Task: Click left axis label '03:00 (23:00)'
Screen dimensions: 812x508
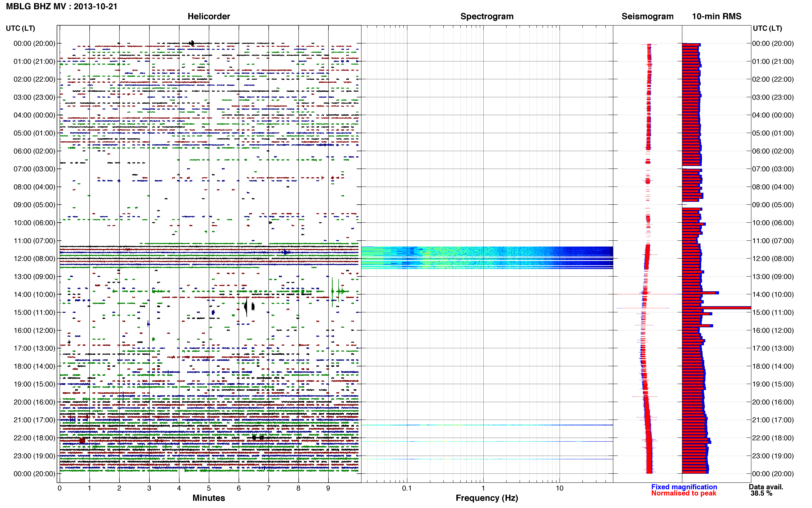Action: tap(34, 97)
